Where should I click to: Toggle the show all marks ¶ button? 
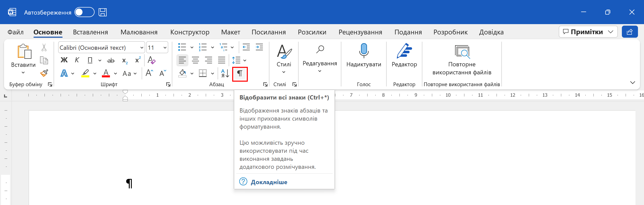click(240, 74)
